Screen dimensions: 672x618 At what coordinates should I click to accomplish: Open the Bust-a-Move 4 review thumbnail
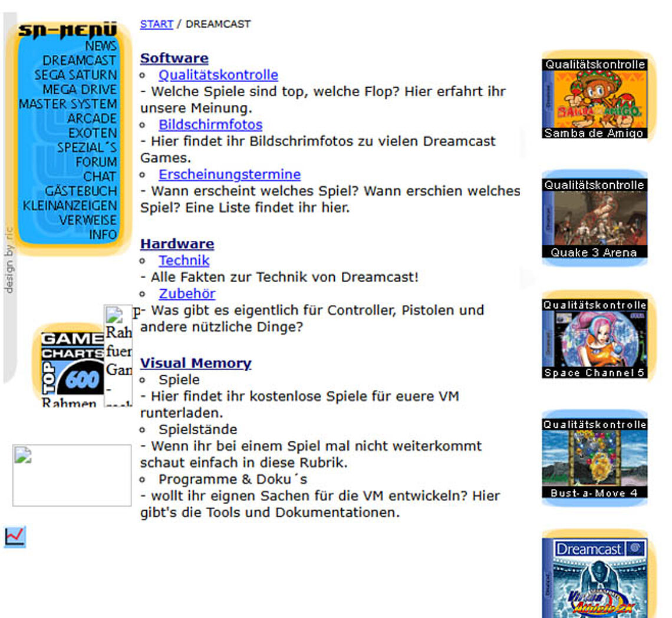tap(595, 458)
